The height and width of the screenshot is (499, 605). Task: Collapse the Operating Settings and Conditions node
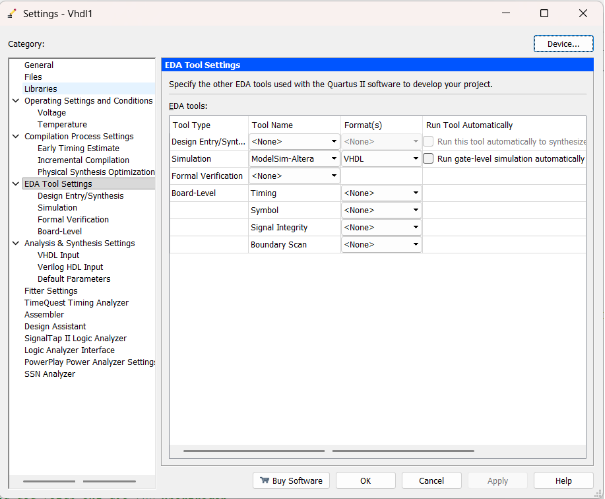pyautogui.click(x=17, y=101)
